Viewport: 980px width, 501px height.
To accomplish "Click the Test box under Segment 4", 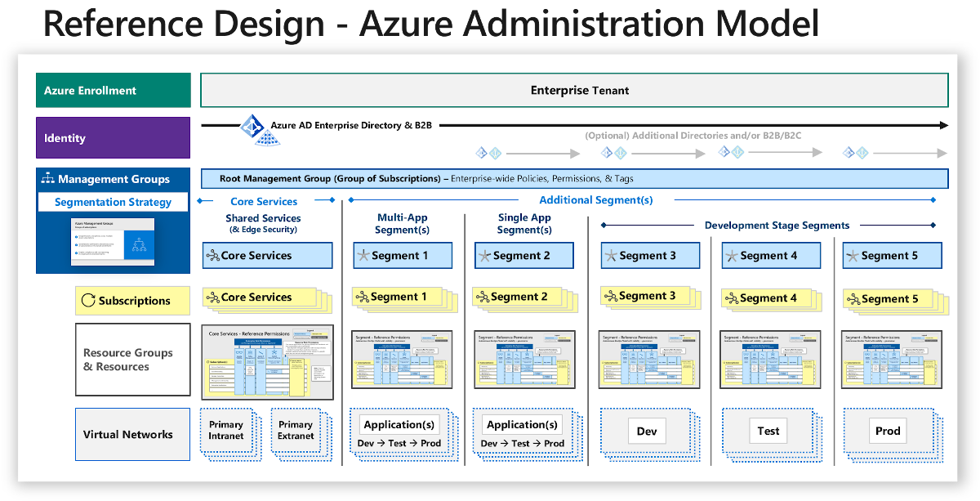I will coord(768,431).
